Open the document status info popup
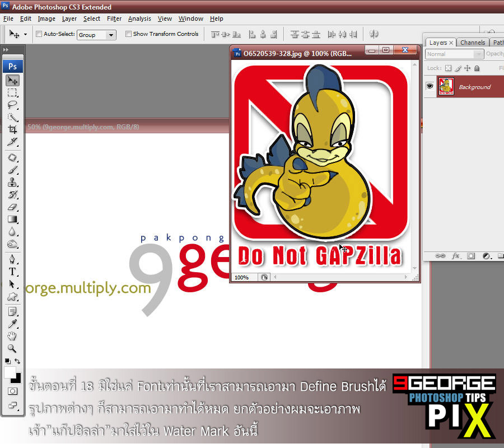 click(x=264, y=277)
